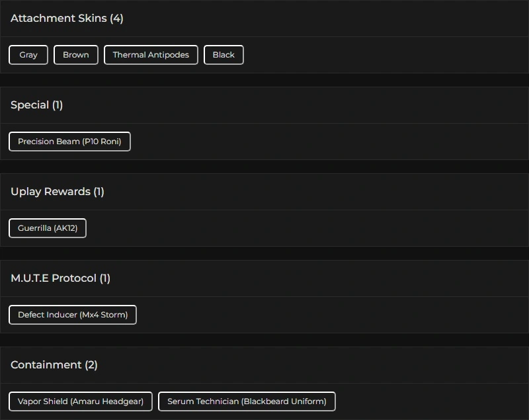This screenshot has height=420, width=529.
Task: Open Precision Beam (P10 Roni) item
Action: pos(69,142)
